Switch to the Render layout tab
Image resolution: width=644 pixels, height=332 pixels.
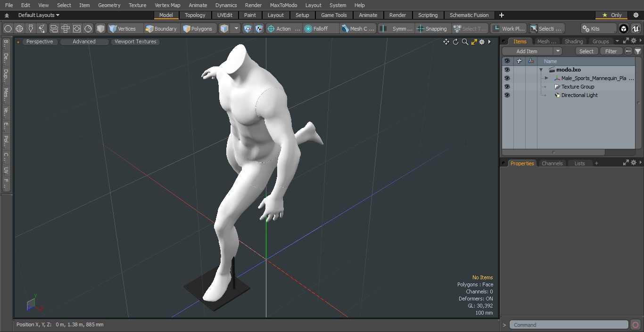click(397, 15)
